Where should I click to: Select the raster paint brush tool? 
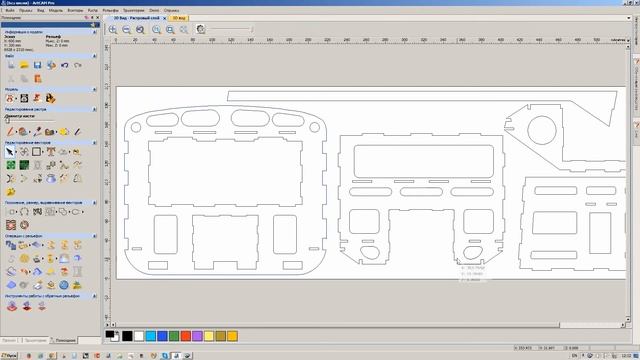pyautogui.click(x=10, y=131)
